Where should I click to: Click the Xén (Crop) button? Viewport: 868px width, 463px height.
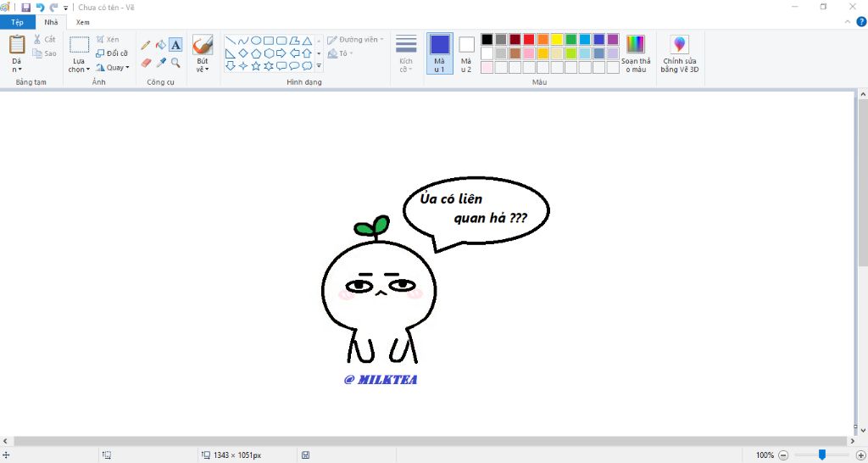(108, 39)
